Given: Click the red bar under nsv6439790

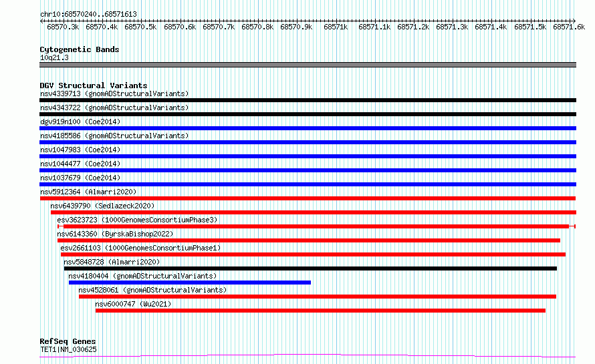Looking at the screenshot, I should tap(314, 212).
